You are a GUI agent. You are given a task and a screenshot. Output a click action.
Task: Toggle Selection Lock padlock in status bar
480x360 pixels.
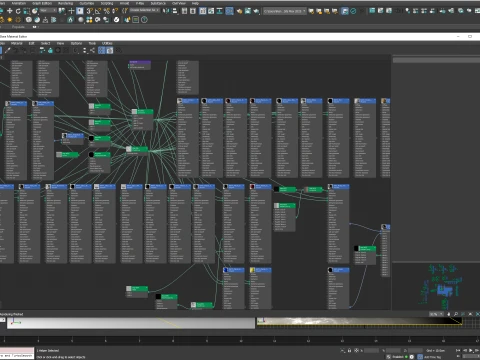point(349,351)
